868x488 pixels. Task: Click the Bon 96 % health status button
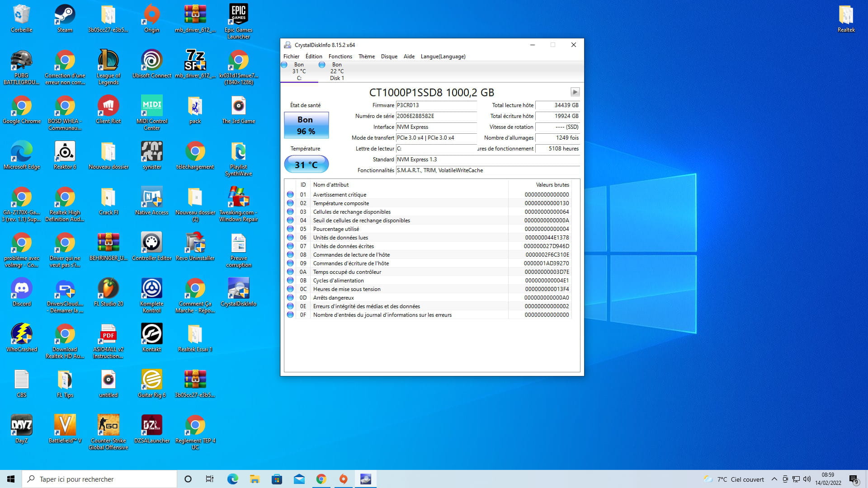click(306, 125)
